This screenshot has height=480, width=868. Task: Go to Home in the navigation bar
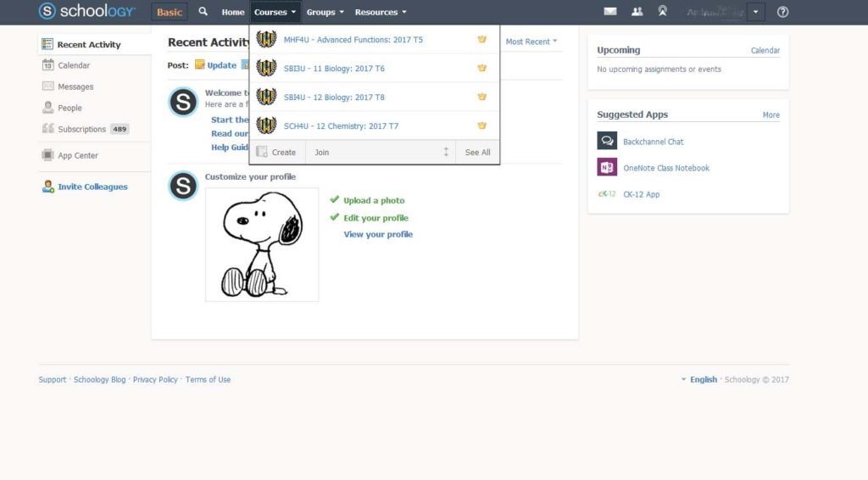[233, 12]
